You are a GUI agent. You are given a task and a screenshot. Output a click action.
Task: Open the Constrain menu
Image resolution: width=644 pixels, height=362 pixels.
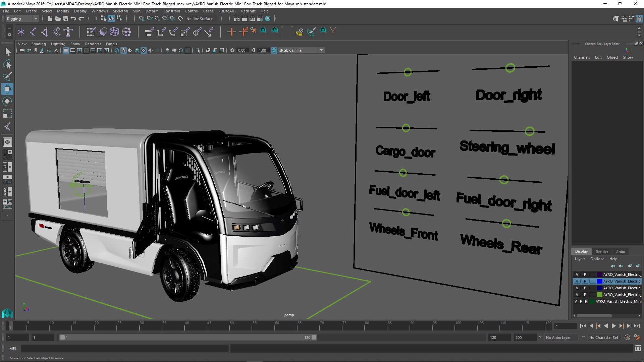(x=172, y=11)
